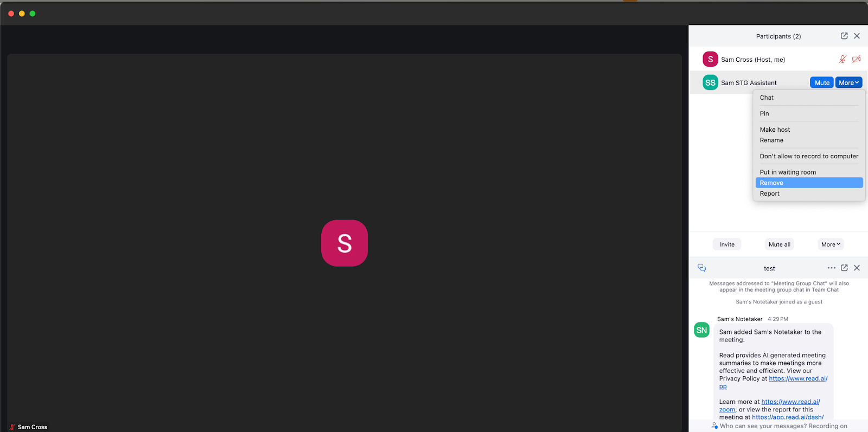Open the chat three-dots options
Viewport: 868px width, 432px height.
click(832, 268)
